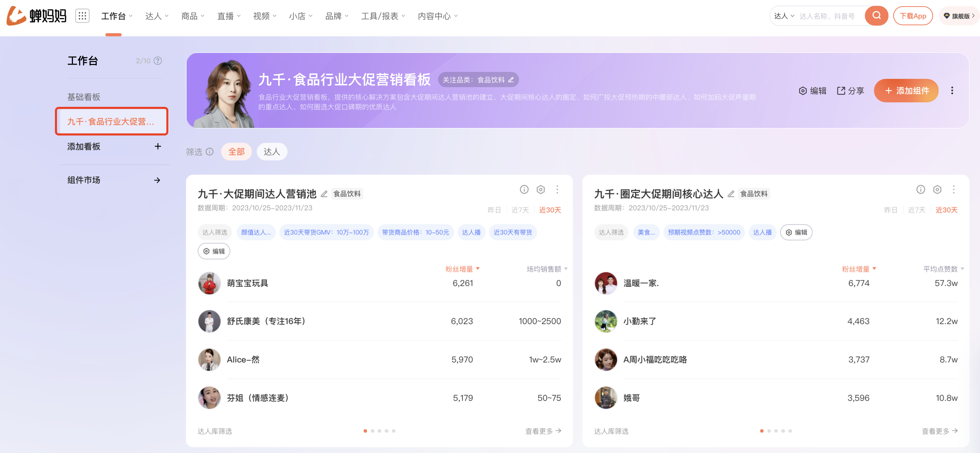Viewport: 980px width, 453px height.
Task: Open the 工作台 navigation menu
Action: click(x=116, y=16)
